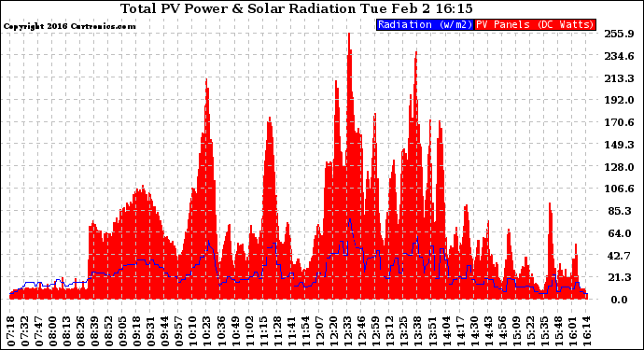
Task: Click the 07:47 time label
Action: (38, 331)
